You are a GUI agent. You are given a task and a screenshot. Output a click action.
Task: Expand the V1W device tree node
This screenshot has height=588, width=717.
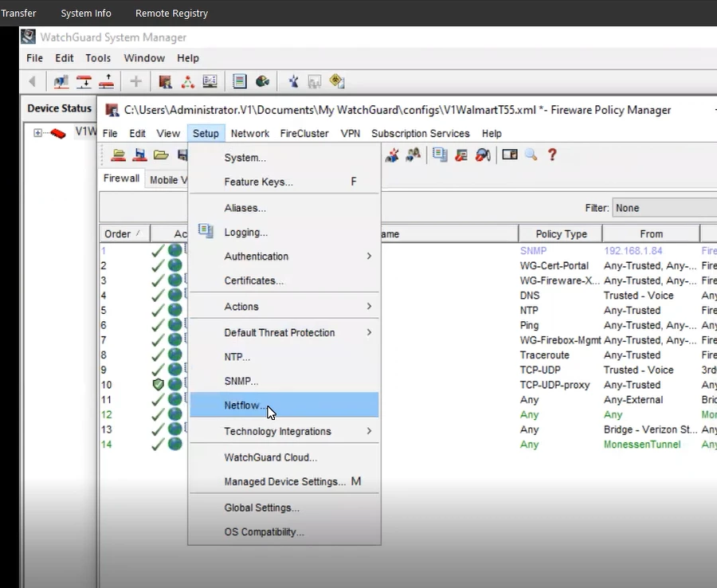click(x=37, y=132)
